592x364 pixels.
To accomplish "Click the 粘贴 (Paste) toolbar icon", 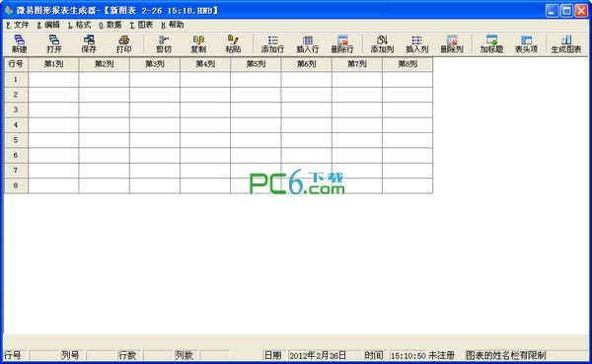I will (233, 43).
